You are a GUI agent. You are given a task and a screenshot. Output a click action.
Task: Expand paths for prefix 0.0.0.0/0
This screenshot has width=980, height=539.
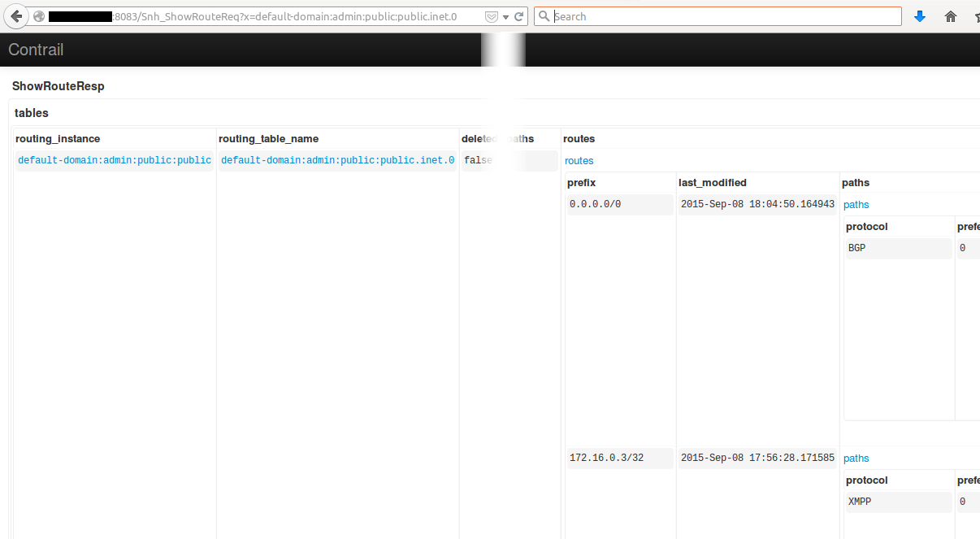pyautogui.click(x=856, y=204)
